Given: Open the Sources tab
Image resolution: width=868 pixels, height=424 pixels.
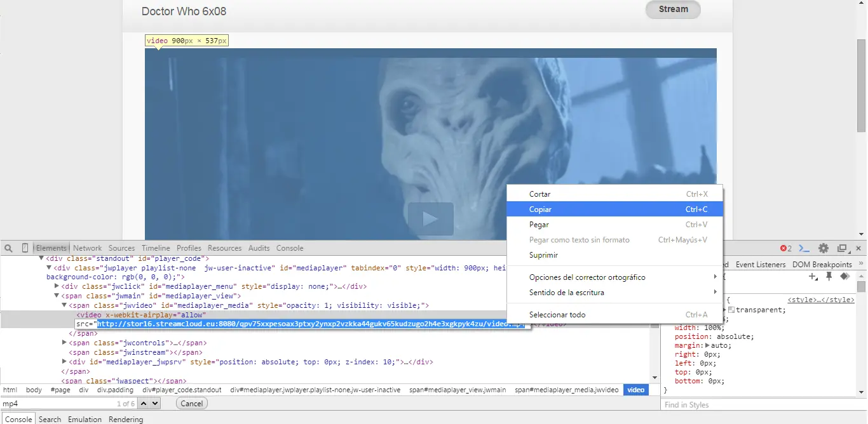Looking at the screenshot, I should tap(121, 248).
